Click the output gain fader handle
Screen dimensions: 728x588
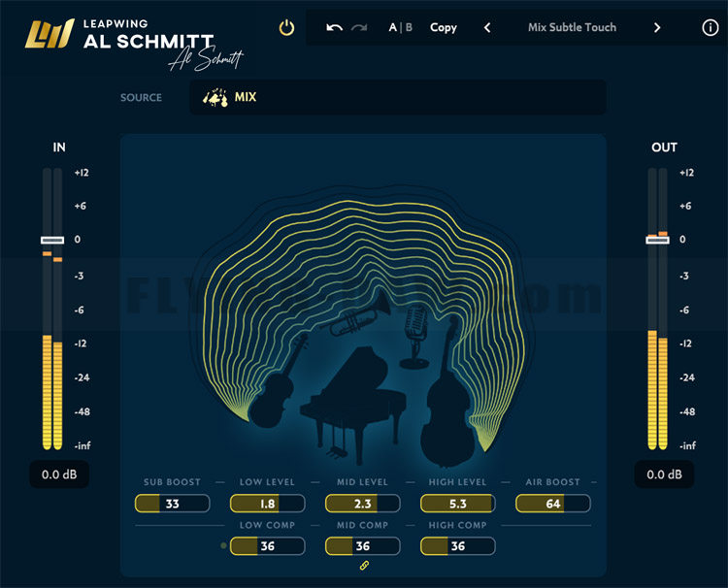click(x=657, y=240)
